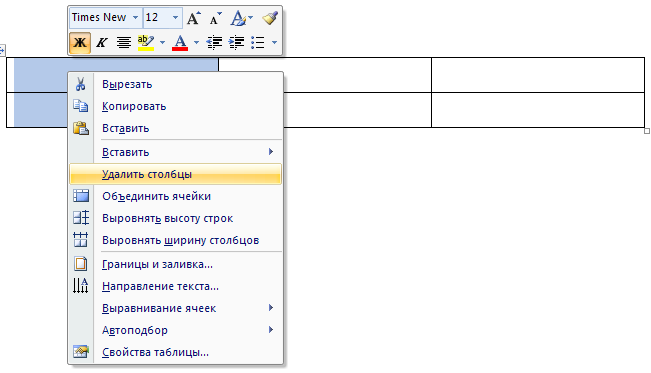Open font color dropdown arrow
The width and height of the screenshot is (651, 373).
click(x=196, y=42)
